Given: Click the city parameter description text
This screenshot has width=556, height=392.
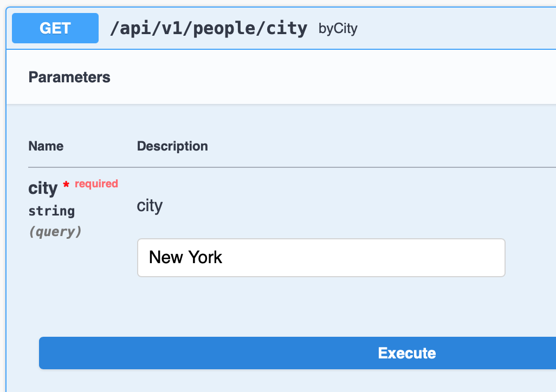Looking at the screenshot, I should [x=150, y=206].
